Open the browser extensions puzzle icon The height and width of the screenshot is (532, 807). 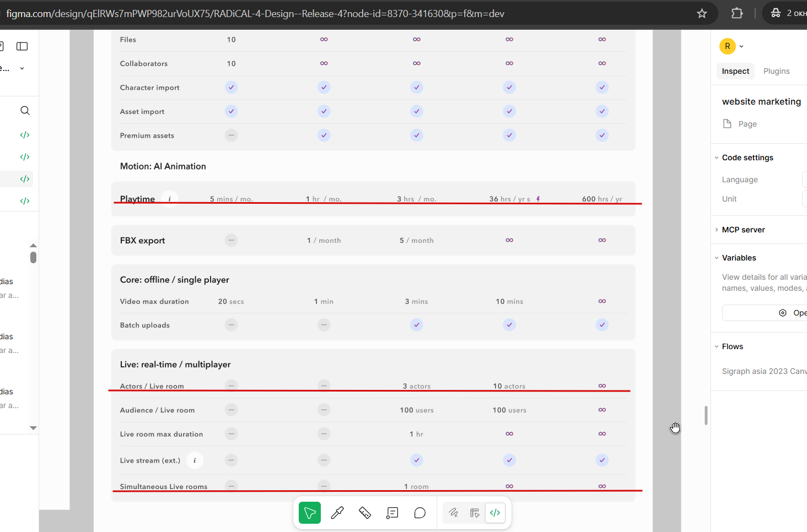coord(737,13)
